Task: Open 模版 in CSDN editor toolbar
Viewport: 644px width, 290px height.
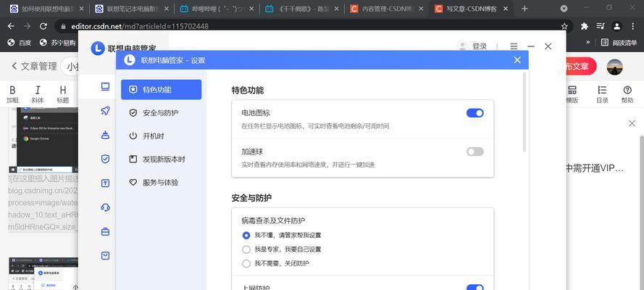Action: point(572,94)
